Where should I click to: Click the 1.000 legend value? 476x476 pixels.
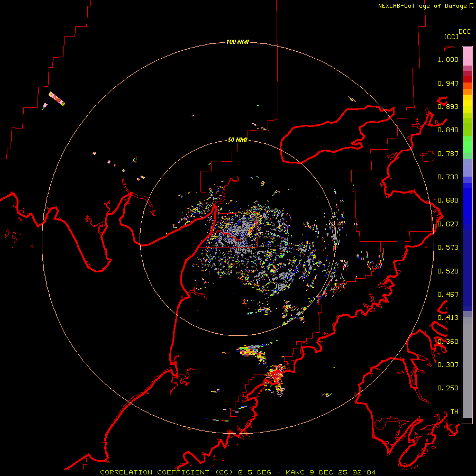pos(448,59)
